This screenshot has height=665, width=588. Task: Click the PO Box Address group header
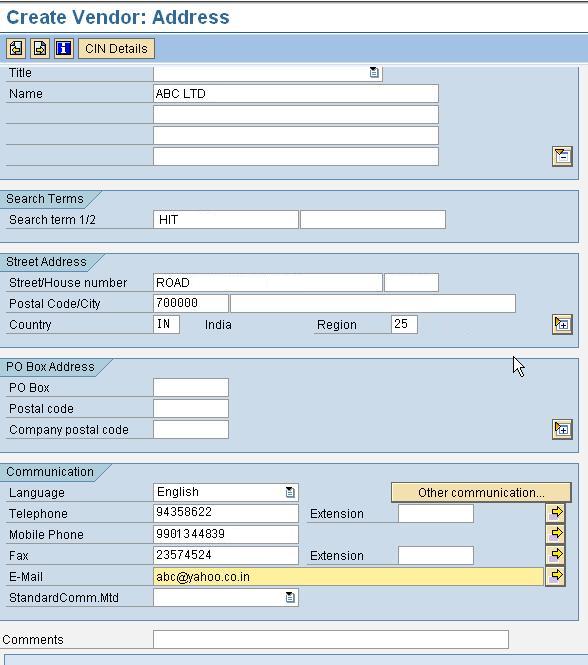coord(50,366)
